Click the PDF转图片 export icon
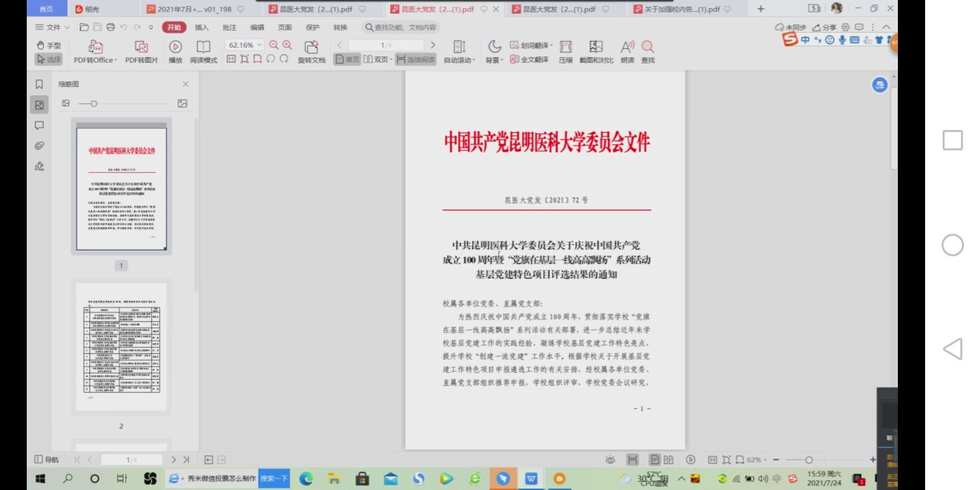Viewport: 980px width, 490px height. 142,47
